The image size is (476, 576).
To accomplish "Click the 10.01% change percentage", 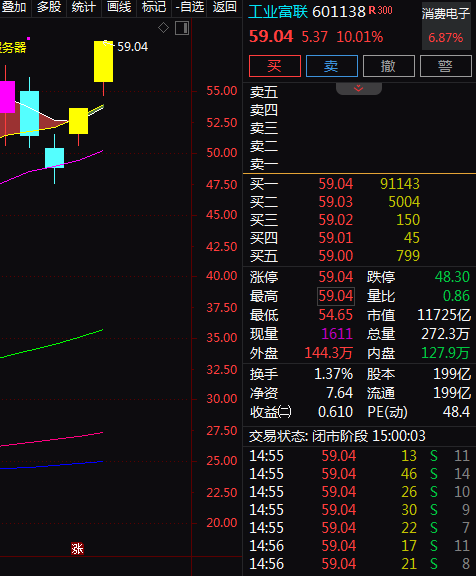I will [360, 37].
